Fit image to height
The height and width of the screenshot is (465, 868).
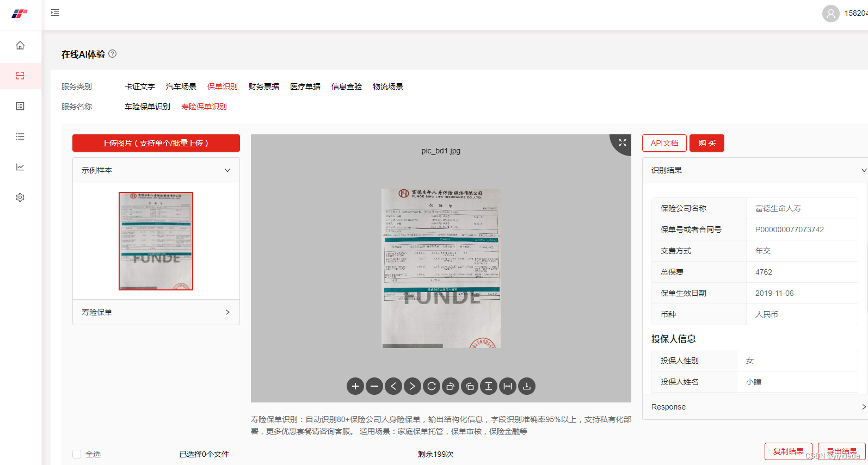click(x=489, y=386)
